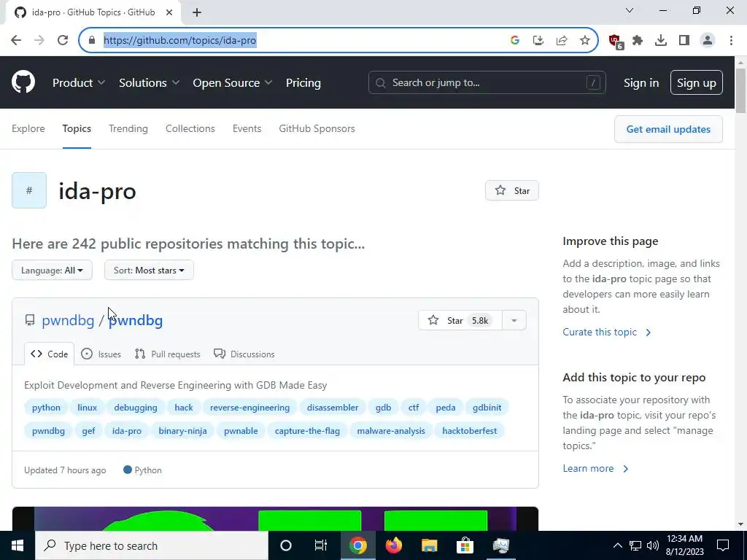
Task: Open Firefox from the taskbar
Action: click(393, 545)
